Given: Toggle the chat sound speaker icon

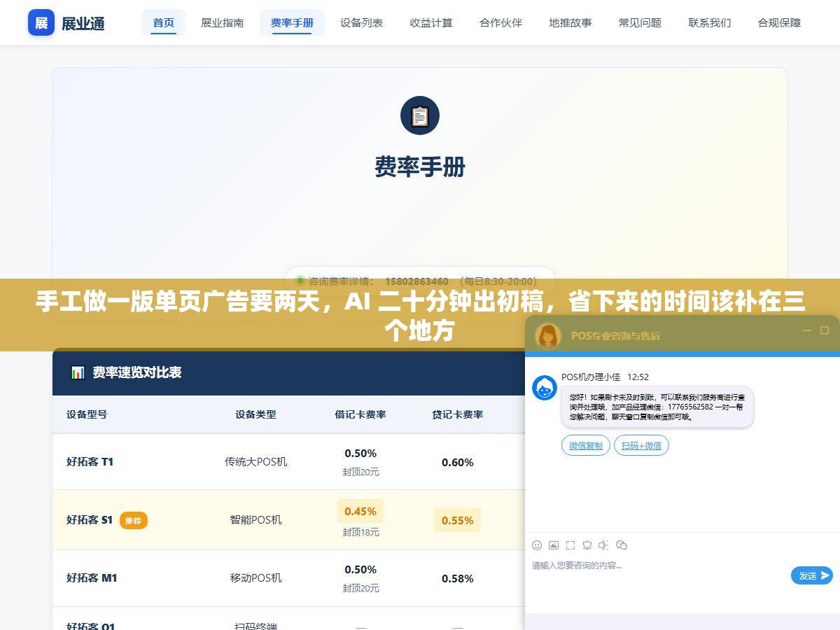Looking at the screenshot, I should pos(603,545).
